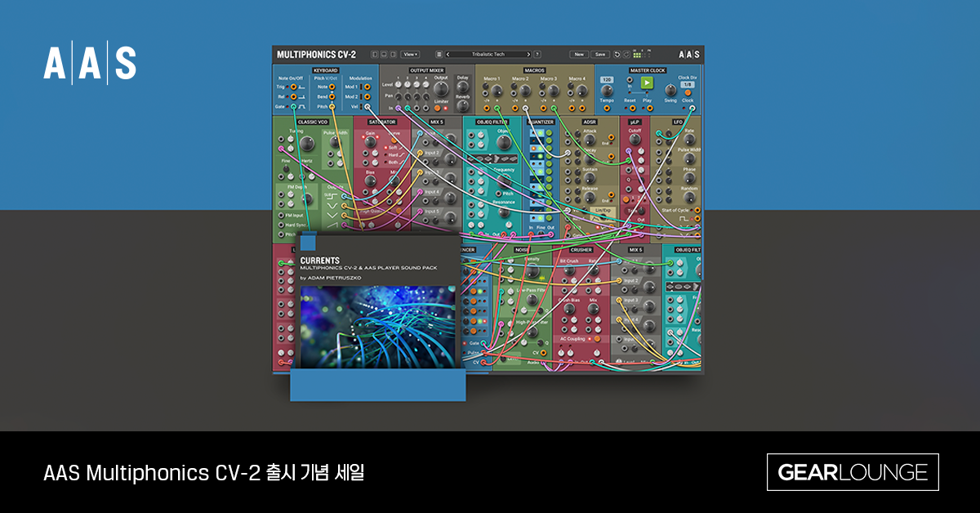This screenshot has height=513, width=980.
Task: Click the undo arrow icon
Action: (617, 55)
